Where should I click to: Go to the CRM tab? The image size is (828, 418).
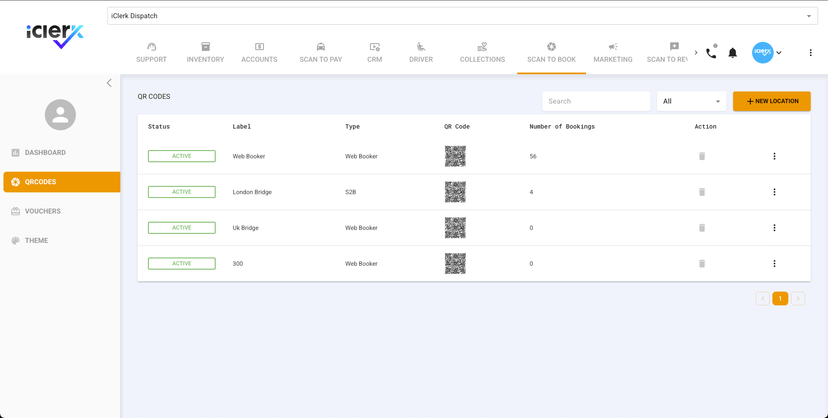point(374,53)
